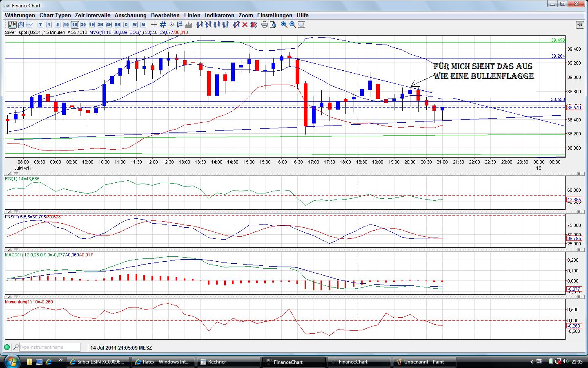Open the Linien menu

(x=192, y=15)
